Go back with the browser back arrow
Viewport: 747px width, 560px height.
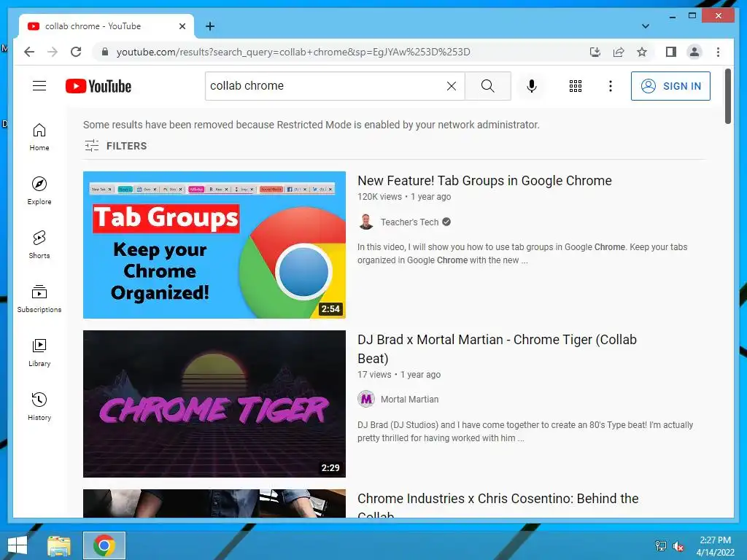click(29, 52)
